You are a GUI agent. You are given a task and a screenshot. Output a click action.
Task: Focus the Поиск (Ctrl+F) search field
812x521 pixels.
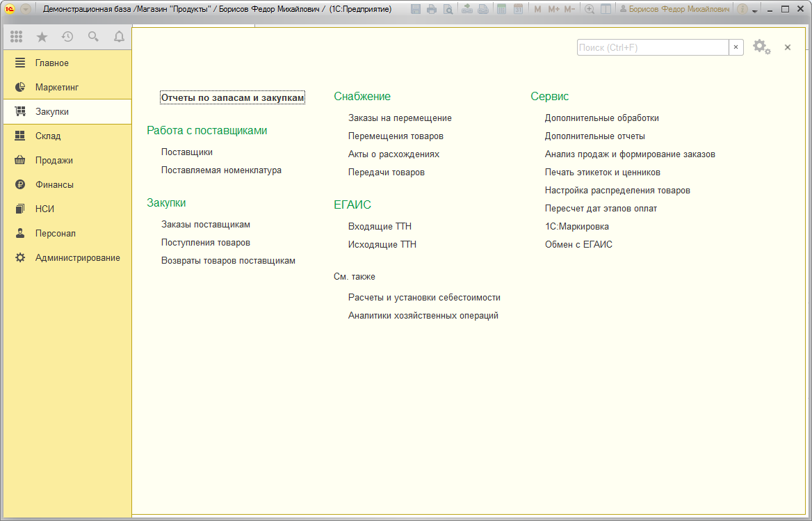(653, 47)
